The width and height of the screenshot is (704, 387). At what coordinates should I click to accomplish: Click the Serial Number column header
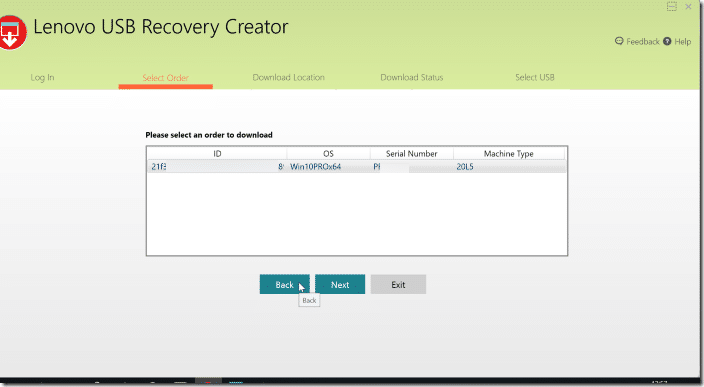(411, 154)
